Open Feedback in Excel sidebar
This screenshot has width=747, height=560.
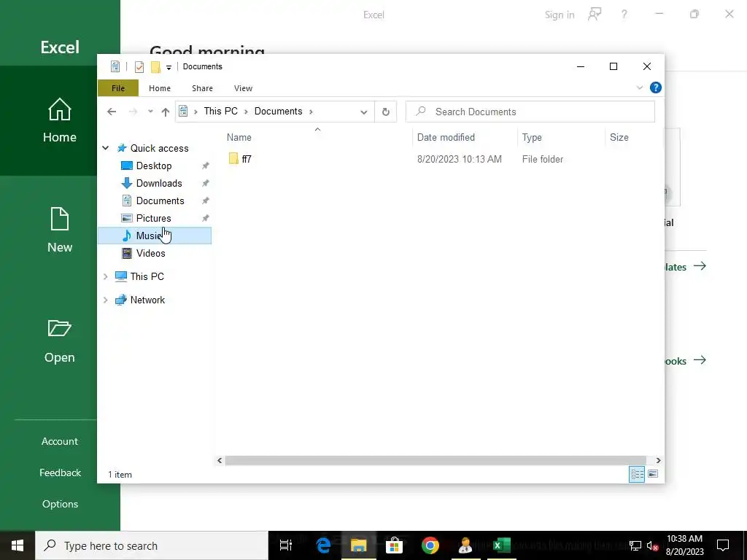[x=60, y=472]
